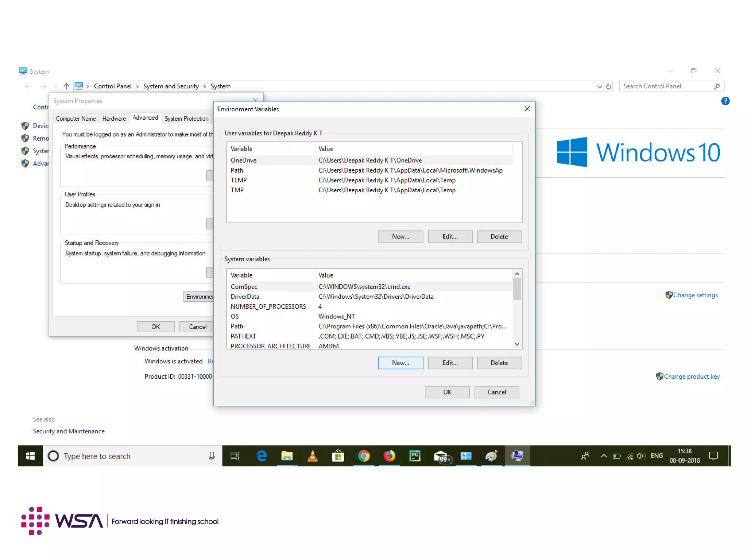Confirm Environment Variables with OK
This screenshot has width=747, height=560.
pyautogui.click(x=447, y=392)
